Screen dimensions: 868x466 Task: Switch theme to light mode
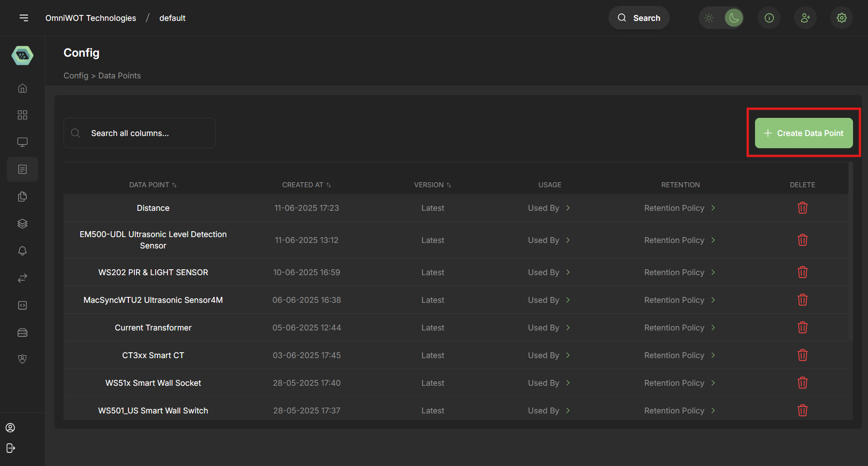(x=709, y=18)
